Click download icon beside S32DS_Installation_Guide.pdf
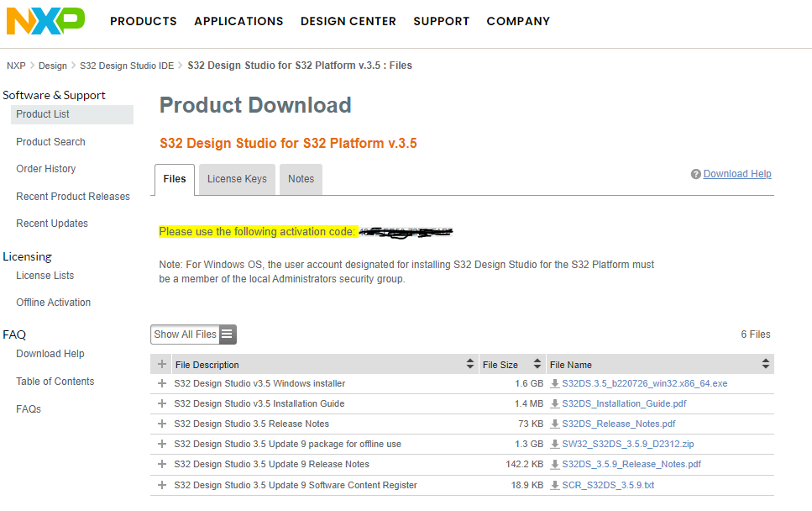This screenshot has width=812, height=511. coord(555,404)
